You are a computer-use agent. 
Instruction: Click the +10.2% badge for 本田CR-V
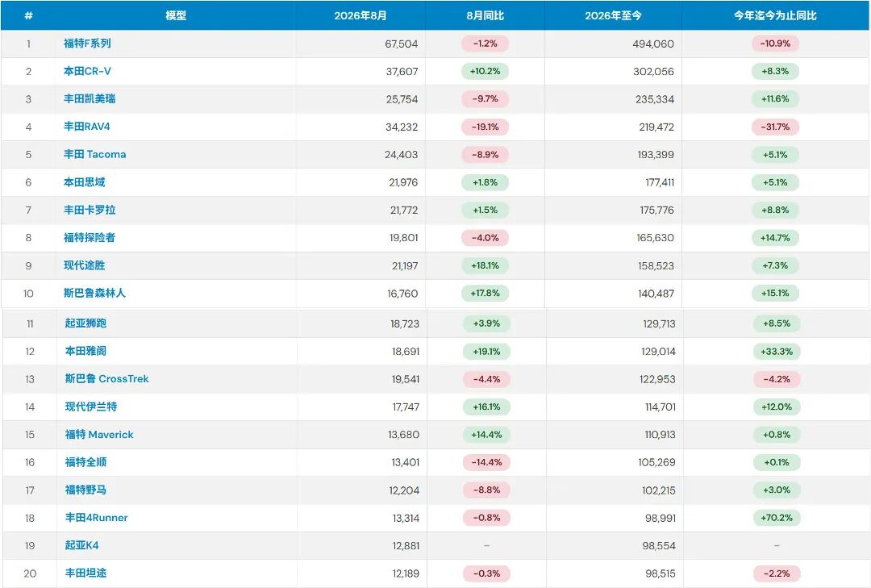click(485, 71)
